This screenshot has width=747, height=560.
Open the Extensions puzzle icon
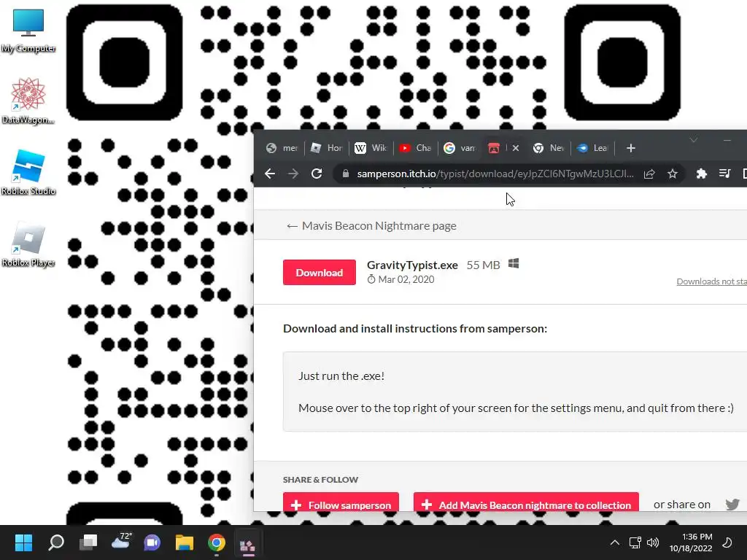coord(701,174)
